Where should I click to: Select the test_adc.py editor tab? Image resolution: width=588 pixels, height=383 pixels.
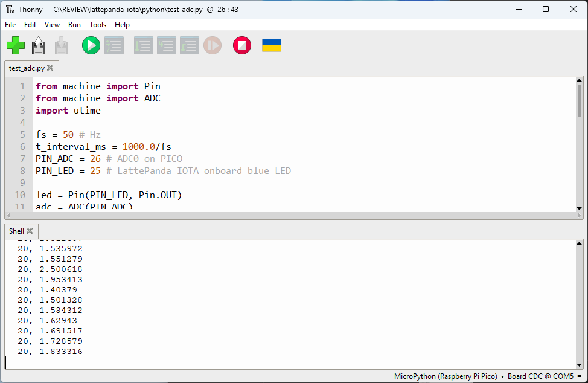coord(27,68)
